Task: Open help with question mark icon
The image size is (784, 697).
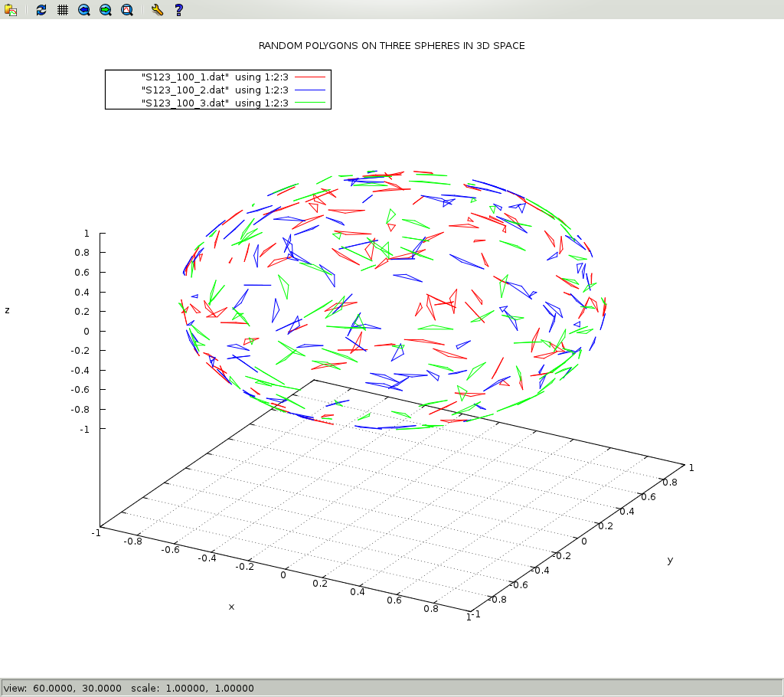Action: 178,10
